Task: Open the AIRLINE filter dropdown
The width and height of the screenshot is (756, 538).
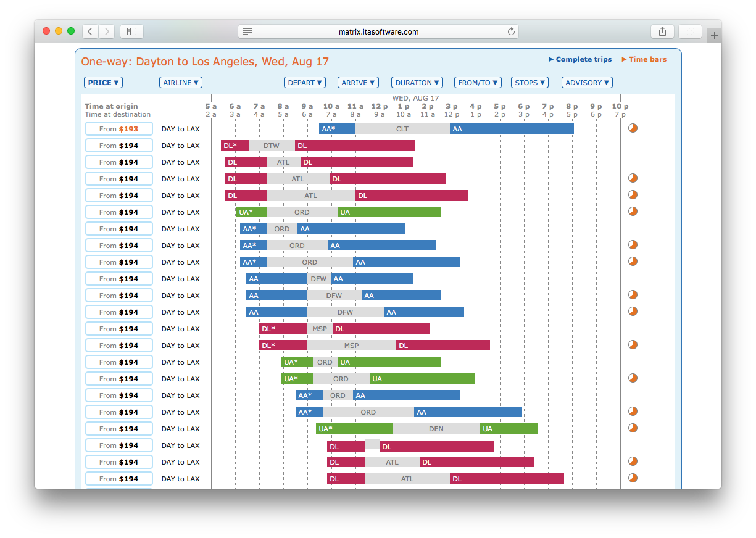Action: (x=181, y=83)
